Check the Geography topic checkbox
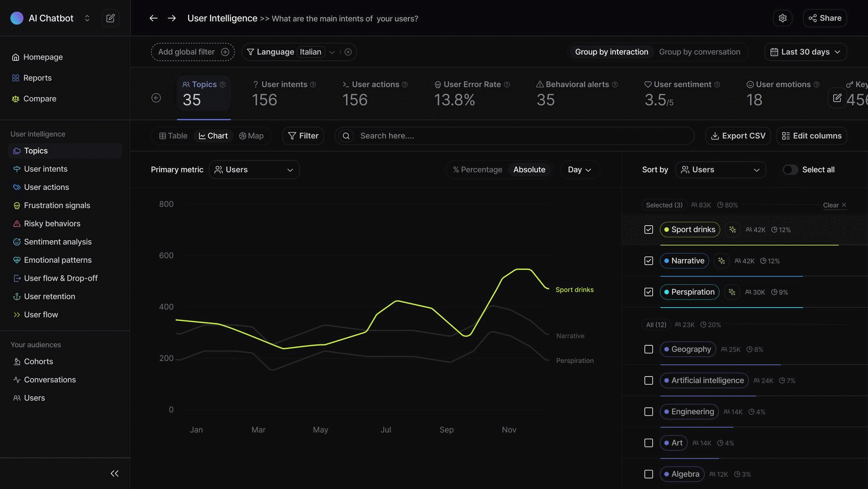The height and width of the screenshot is (489, 868). tap(648, 349)
